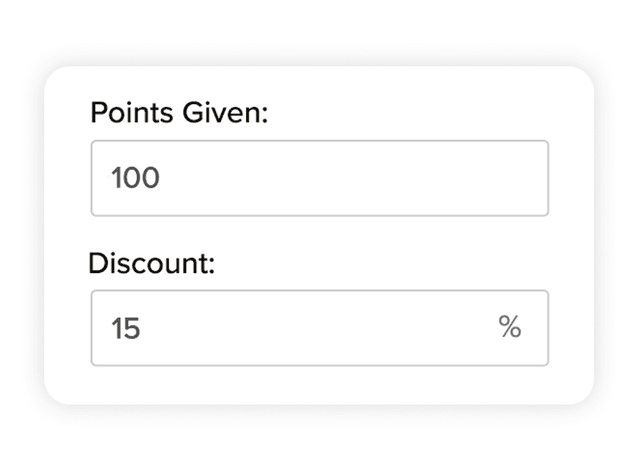Click left edge of Points Given text box

97,178
